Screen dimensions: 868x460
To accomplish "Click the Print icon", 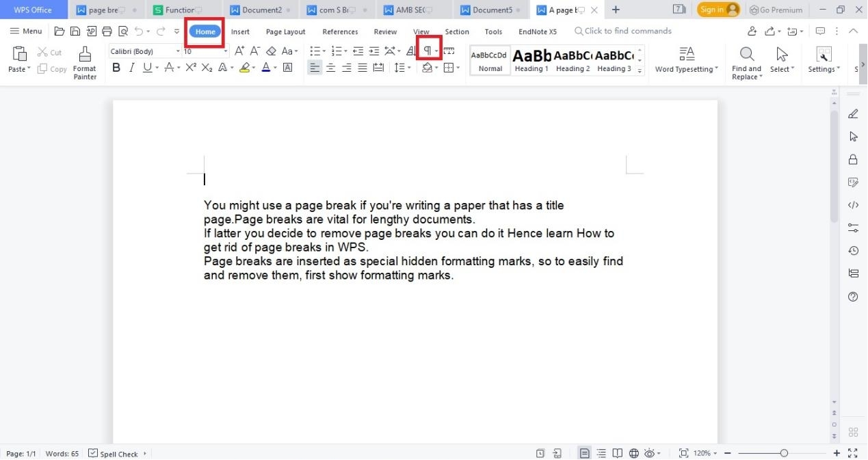I will pos(107,31).
